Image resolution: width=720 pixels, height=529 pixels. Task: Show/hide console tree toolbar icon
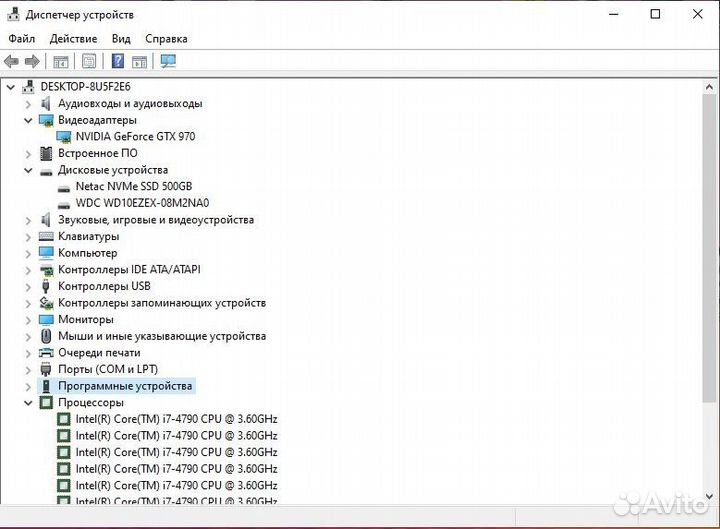click(61, 61)
